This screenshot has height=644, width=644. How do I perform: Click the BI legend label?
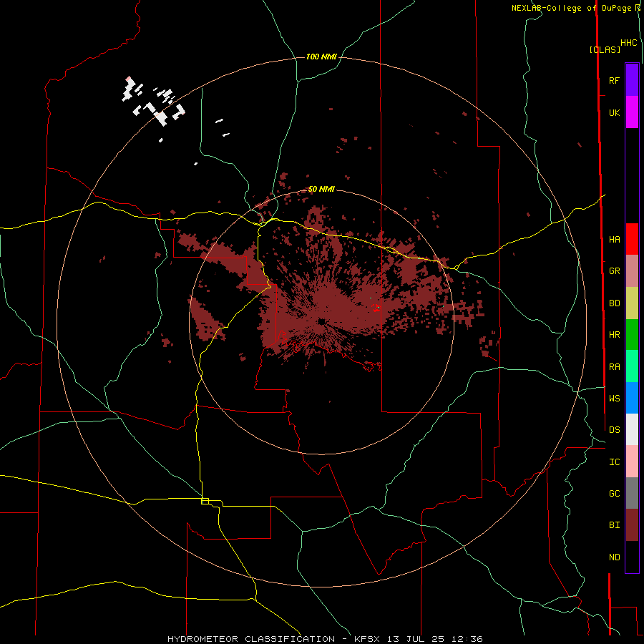click(615, 525)
